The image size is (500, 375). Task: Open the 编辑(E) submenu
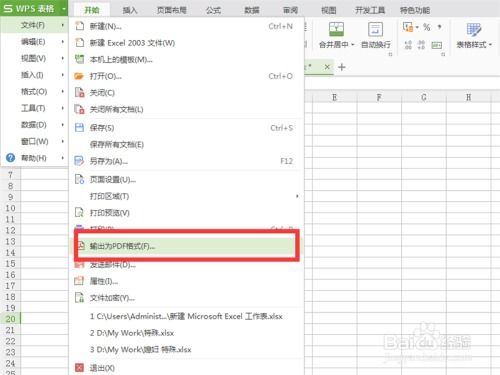[34, 42]
